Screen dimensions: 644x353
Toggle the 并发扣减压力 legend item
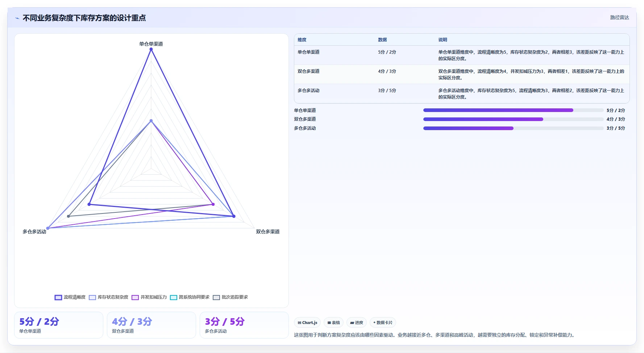click(149, 297)
